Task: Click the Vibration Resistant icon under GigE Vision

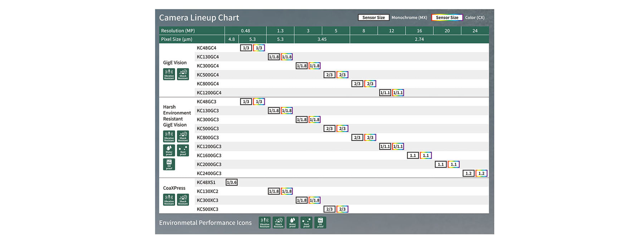Action: (x=169, y=74)
